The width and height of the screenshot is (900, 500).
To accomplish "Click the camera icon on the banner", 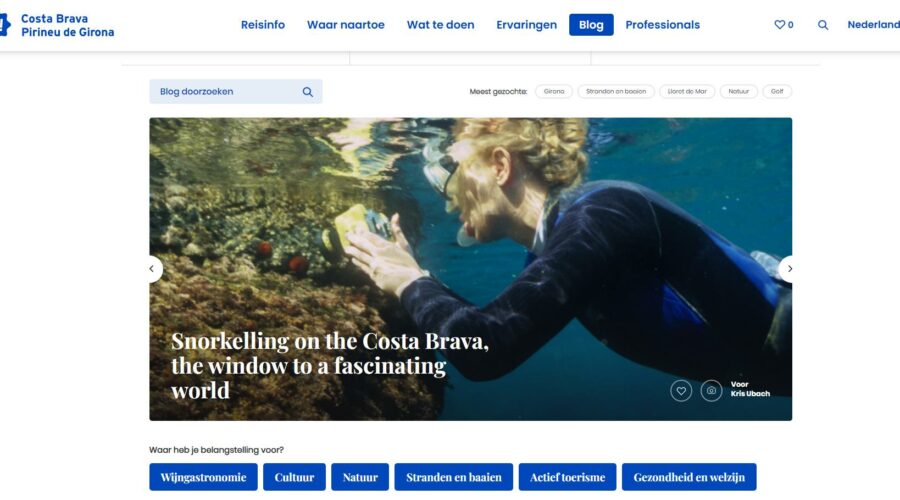I will pyautogui.click(x=711, y=391).
